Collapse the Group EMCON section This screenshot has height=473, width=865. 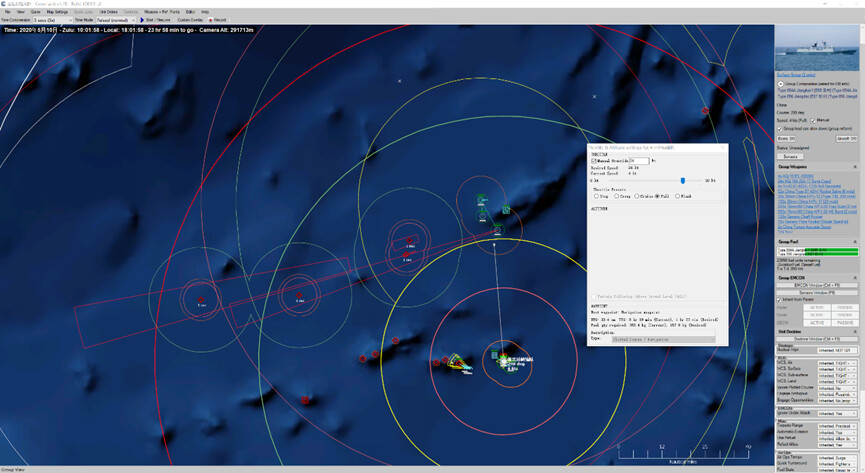855,278
